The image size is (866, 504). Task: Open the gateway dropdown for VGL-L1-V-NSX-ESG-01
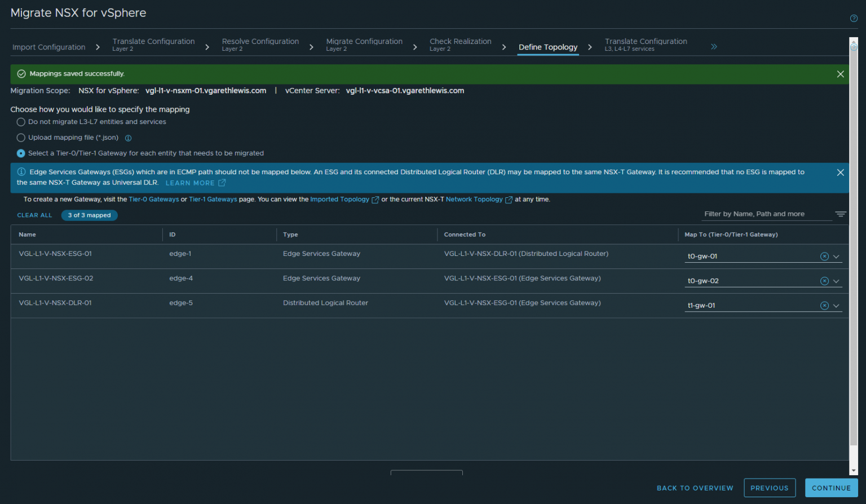(836, 256)
